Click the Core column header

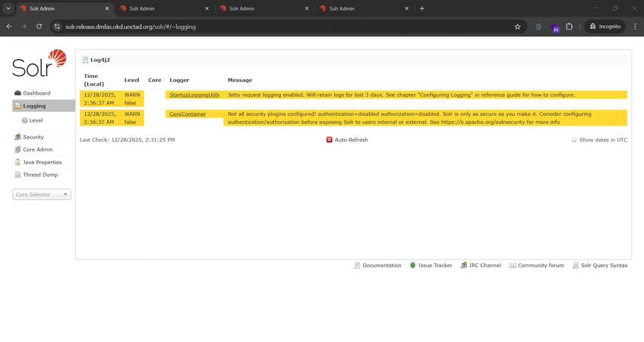(x=155, y=80)
